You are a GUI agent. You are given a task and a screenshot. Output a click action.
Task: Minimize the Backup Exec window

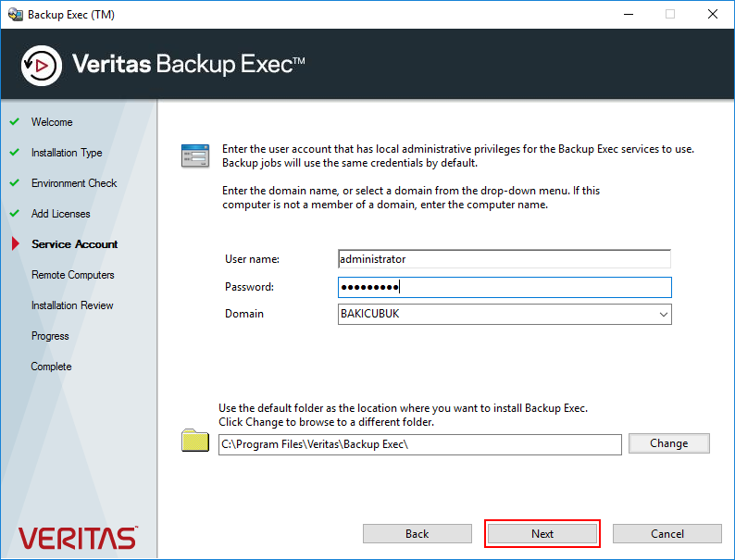coord(629,14)
